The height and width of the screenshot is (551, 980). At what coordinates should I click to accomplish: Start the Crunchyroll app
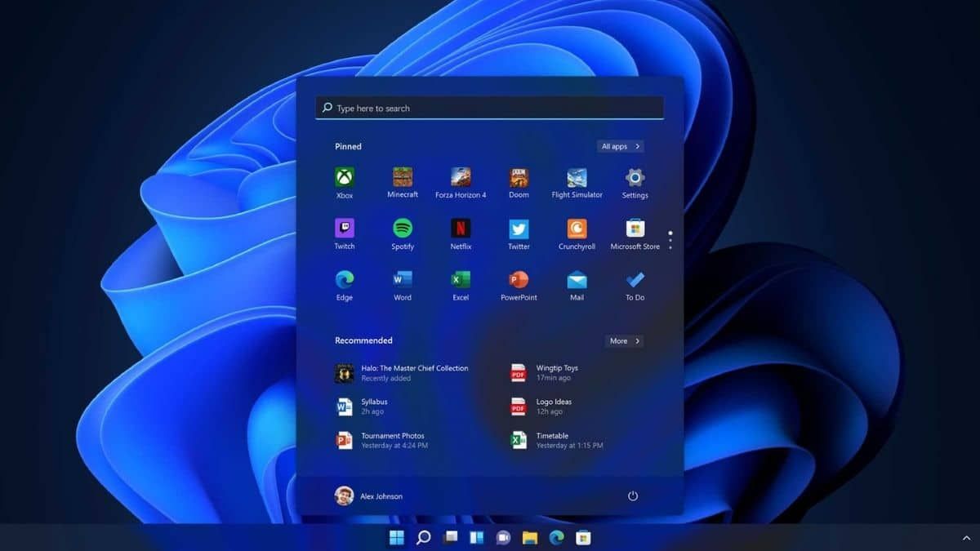577,230
